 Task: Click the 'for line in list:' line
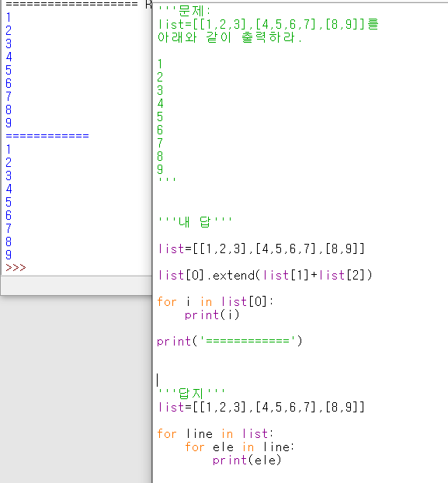(215, 434)
